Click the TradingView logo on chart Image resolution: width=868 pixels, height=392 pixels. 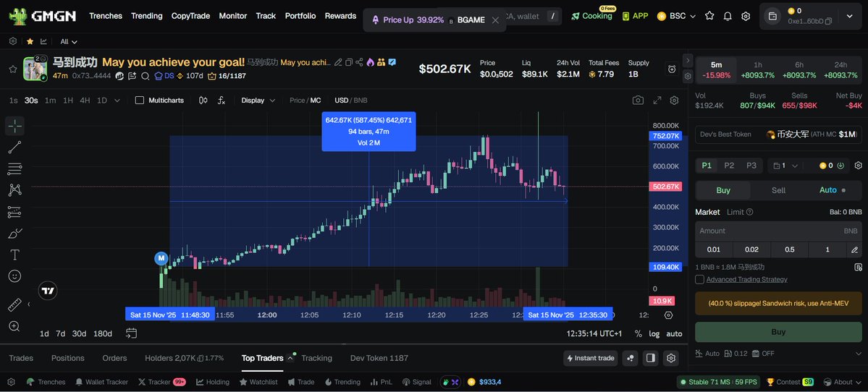(49, 290)
